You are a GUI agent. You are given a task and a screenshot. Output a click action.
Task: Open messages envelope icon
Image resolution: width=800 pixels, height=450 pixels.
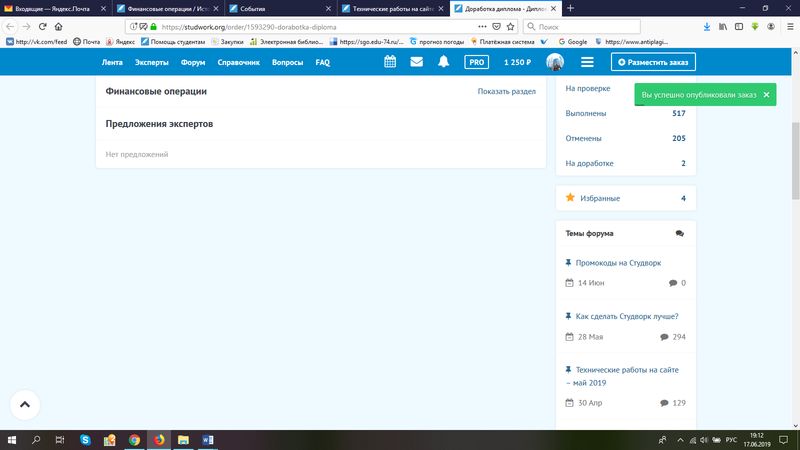(416, 62)
